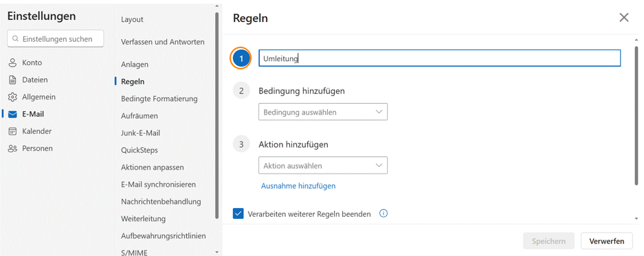Click the Dateien document icon
Viewport: 644px width, 256px height.
click(13, 80)
